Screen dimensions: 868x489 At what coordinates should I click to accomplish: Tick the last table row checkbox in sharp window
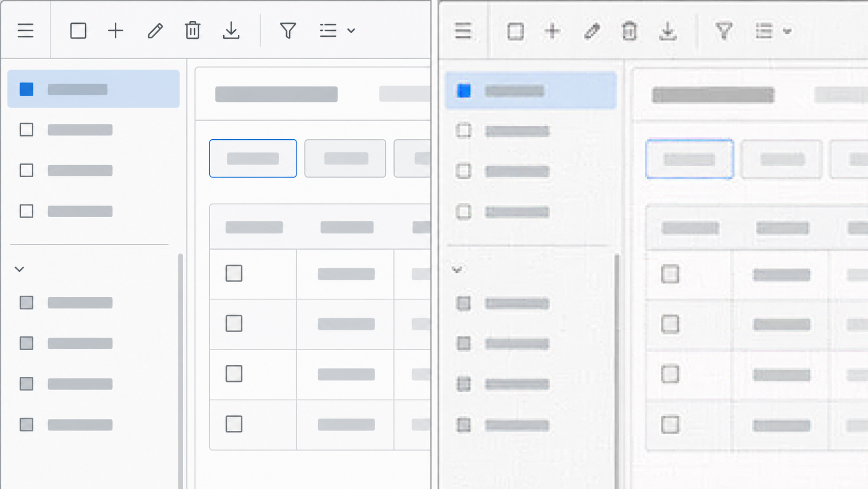tap(234, 424)
